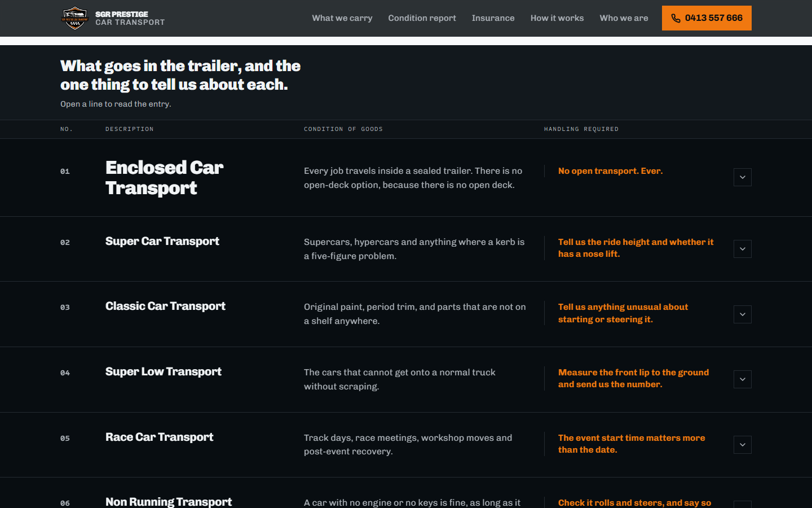This screenshot has height=508, width=812.
Task: Click "The cars that cannot get onto" description
Action: pos(400,379)
